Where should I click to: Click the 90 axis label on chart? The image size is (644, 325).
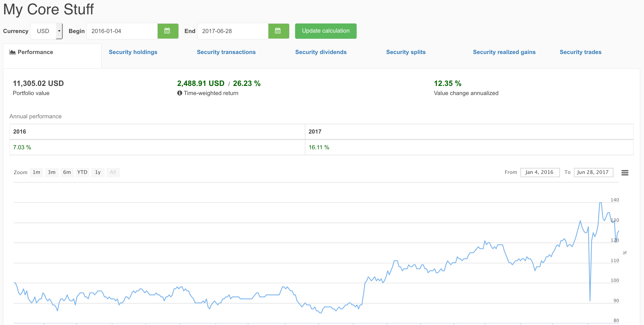(616, 301)
